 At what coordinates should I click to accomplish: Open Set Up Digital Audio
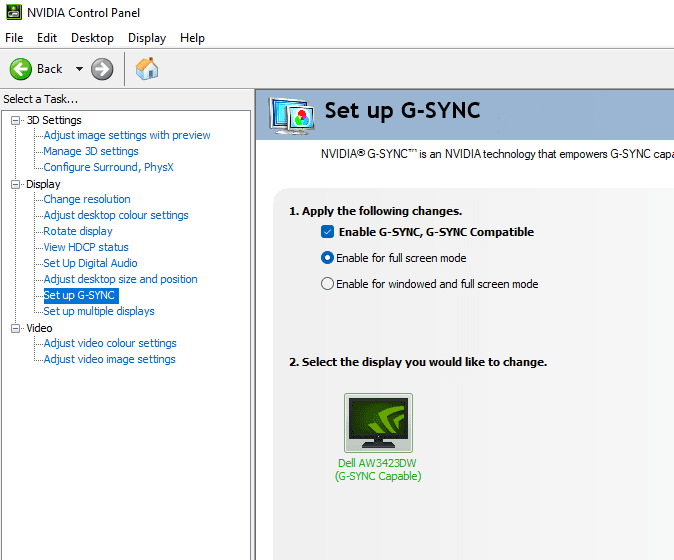point(90,263)
